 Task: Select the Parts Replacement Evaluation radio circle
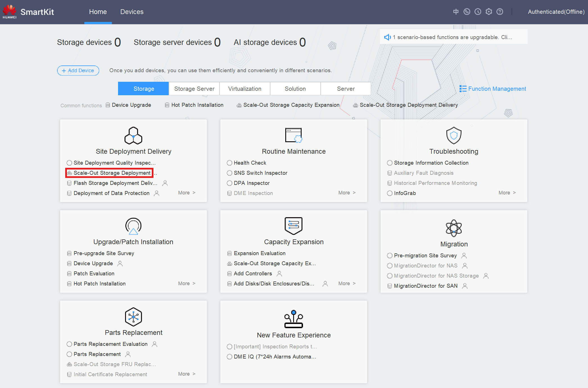point(69,344)
